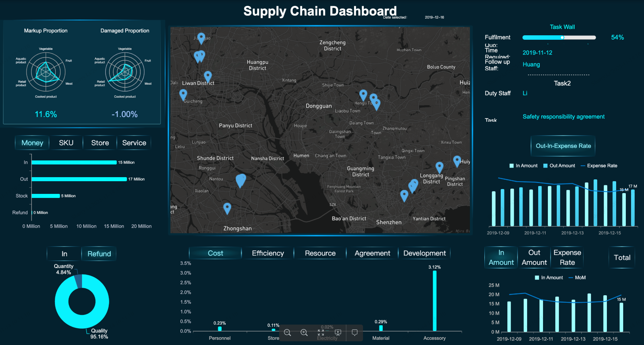Open the comment bubble icon
The image size is (644, 345).
click(x=354, y=332)
